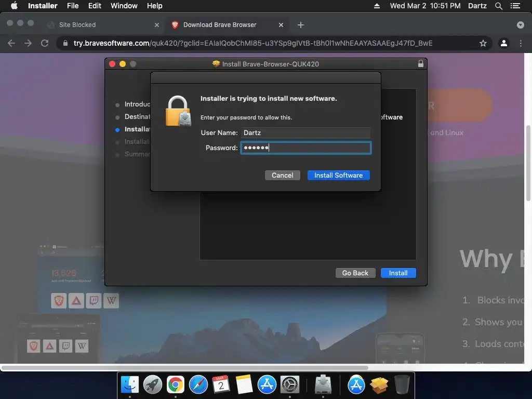Open the Chrome profile avatar icon

[x=504, y=43]
